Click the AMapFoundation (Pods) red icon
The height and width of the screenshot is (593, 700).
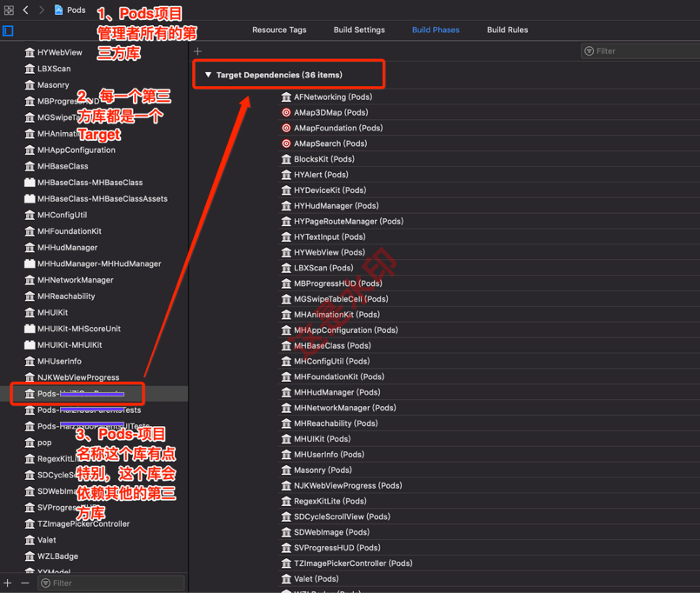click(x=286, y=128)
